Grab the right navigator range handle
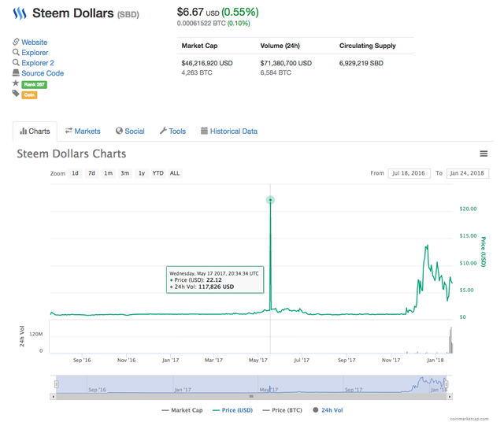Viewport: 504px width, 422px height. [447, 384]
